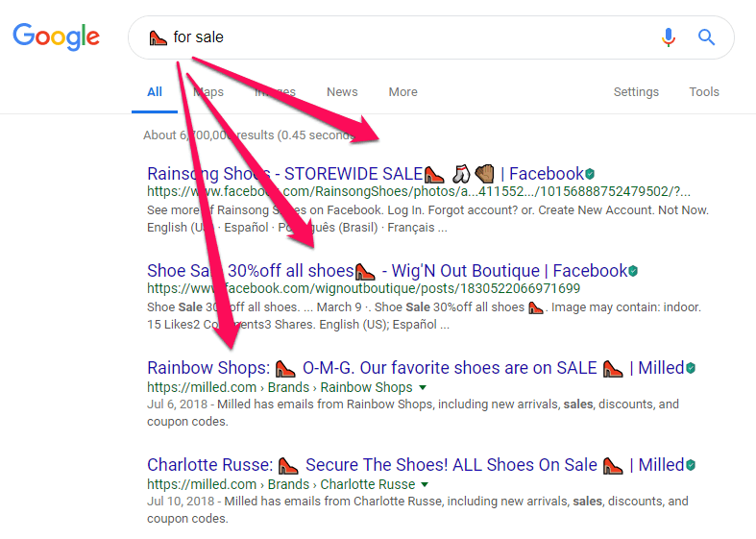Click the '15 Likes2 Comments3 Shares' snippet text
Screen dimensions: 756x539
[231, 325]
